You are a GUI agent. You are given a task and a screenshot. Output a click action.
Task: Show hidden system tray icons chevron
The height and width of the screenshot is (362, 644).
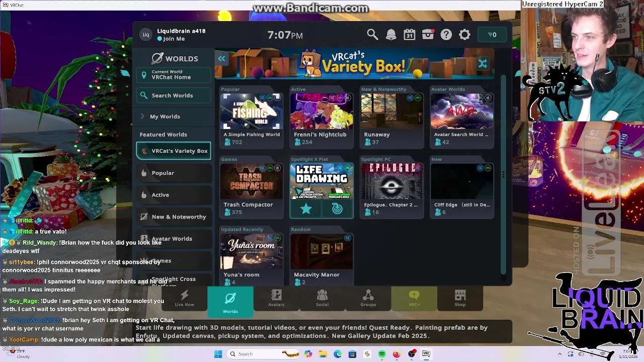[x=559, y=354]
